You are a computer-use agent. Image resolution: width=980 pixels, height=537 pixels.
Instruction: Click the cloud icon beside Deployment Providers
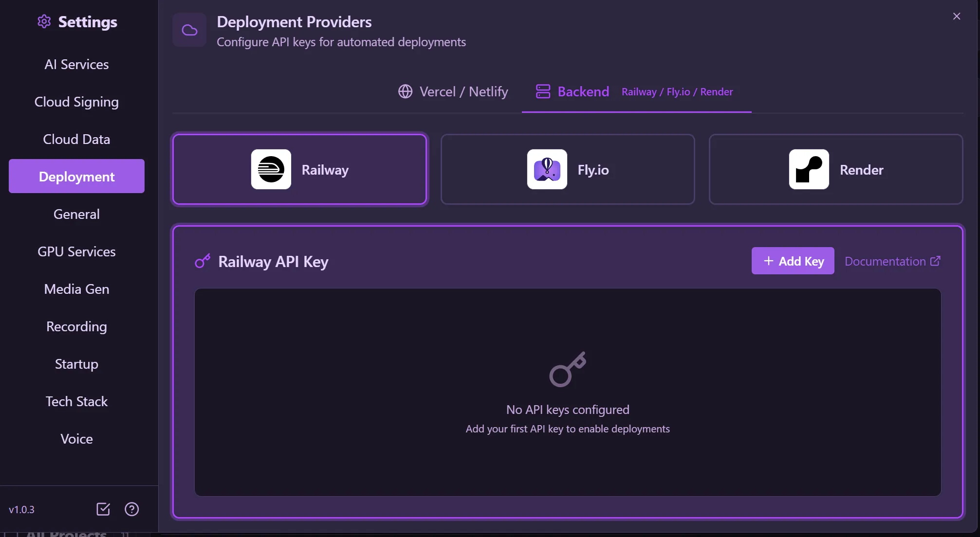tap(189, 30)
